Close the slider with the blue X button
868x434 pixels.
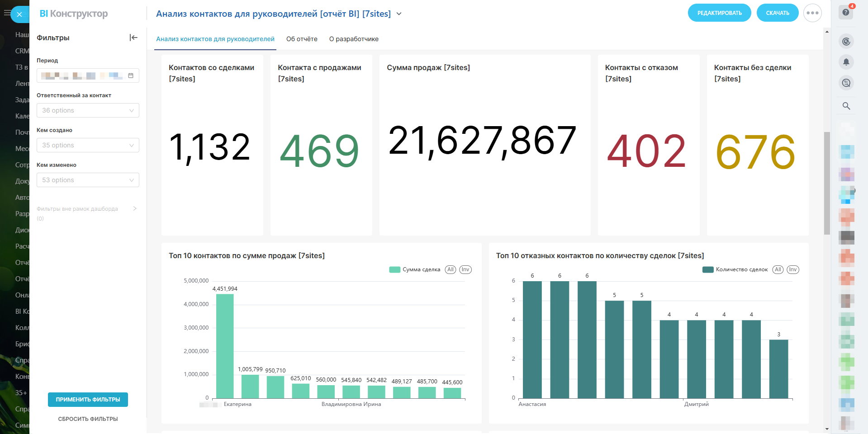pyautogui.click(x=19, y=14)
